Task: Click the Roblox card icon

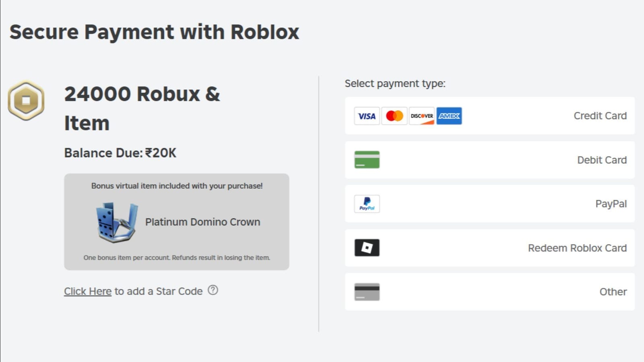Action: point(367,248)
